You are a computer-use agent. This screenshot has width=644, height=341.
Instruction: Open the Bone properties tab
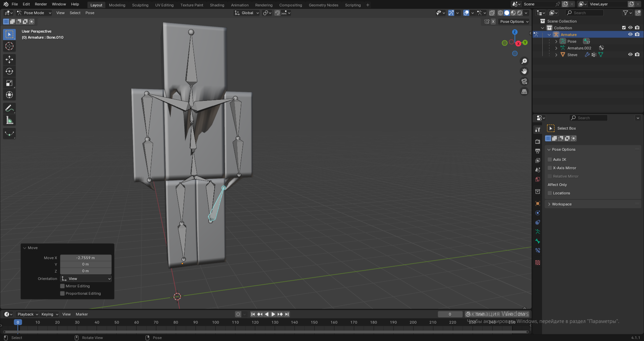click(x=538, y=241)
